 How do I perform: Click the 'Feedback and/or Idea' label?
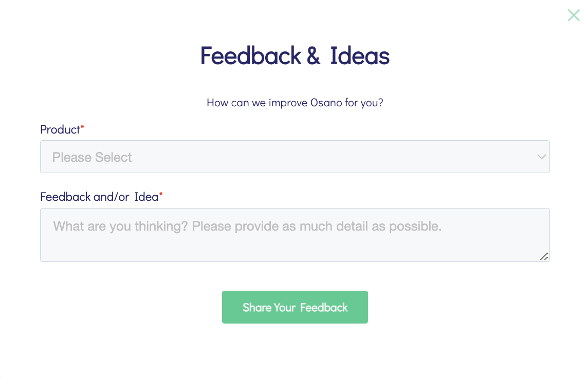(x=99, y=197)
